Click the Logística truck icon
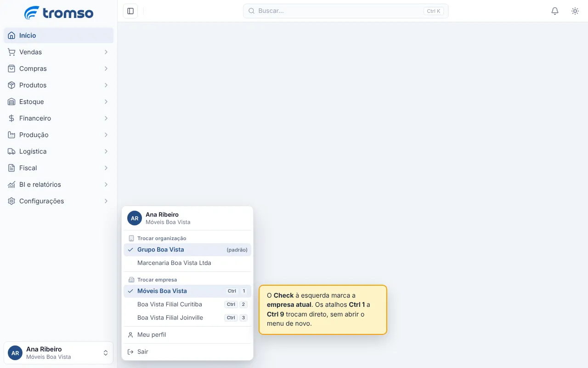This screenshot has width=588, height=368. point(11,151)
